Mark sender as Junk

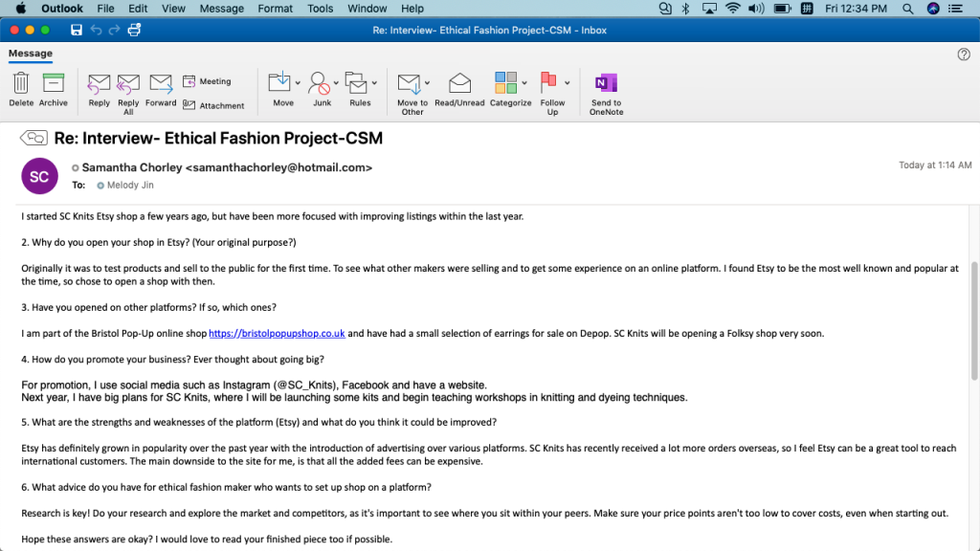pos(320,90)
